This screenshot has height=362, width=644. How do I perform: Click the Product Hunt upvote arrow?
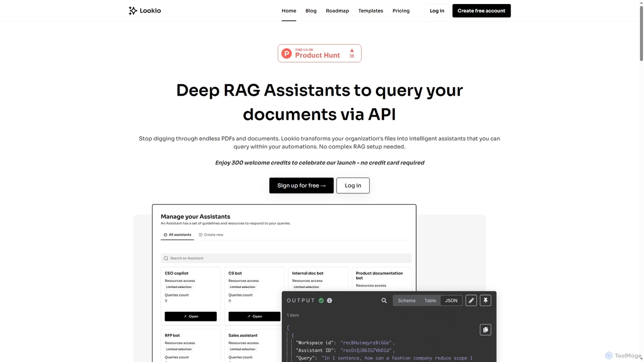tap(352, 50)
